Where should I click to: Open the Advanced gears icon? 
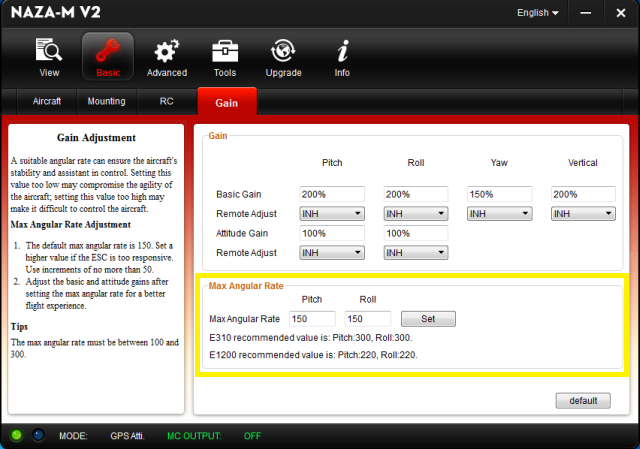click(x=167, y=50)
